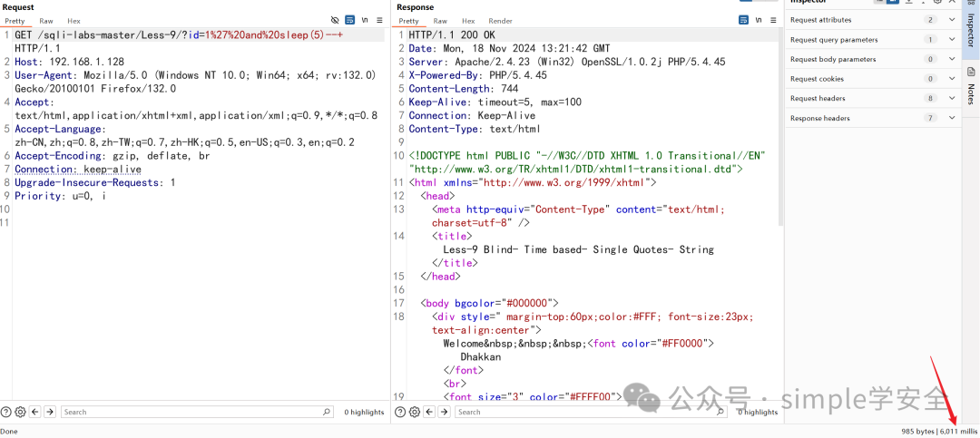Click the Request attributes label
The width and height of the screenshot is (980, 438).
click(820, 20)
